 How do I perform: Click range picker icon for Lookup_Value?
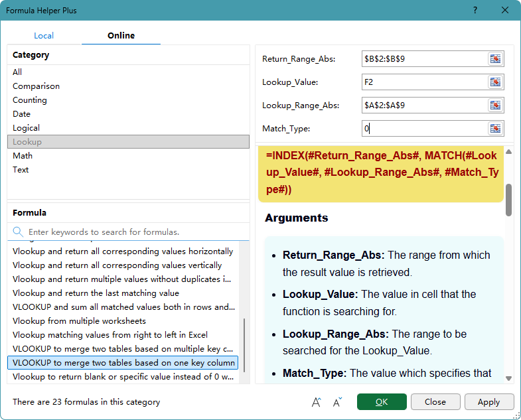(x=495, y=82)
